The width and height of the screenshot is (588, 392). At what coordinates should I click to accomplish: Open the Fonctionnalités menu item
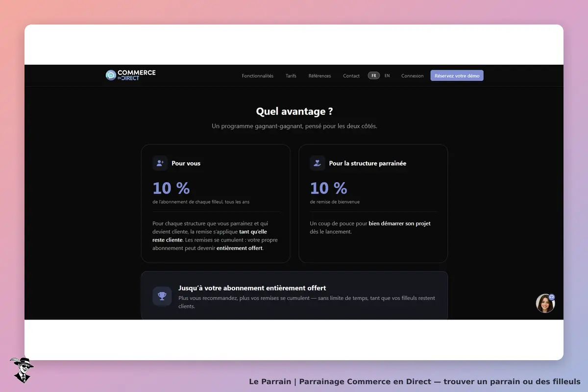click(258, 76)
